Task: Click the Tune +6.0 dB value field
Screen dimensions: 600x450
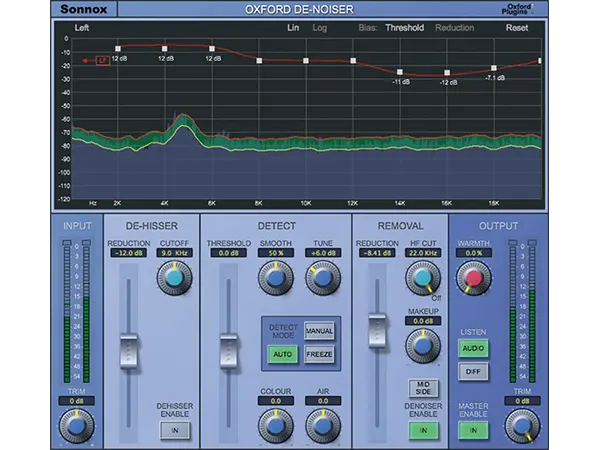Action: (323, 253)
